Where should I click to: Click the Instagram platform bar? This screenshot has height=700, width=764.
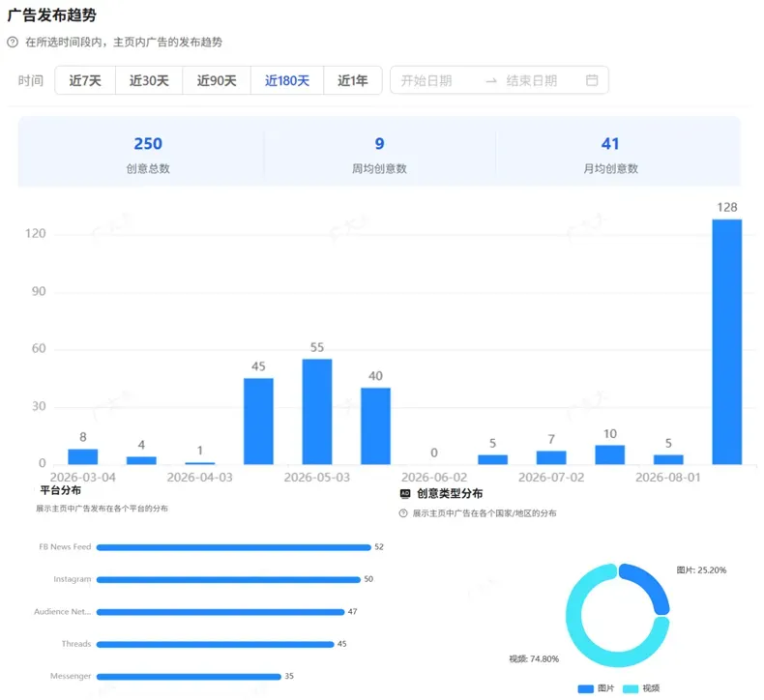[228, 580]
